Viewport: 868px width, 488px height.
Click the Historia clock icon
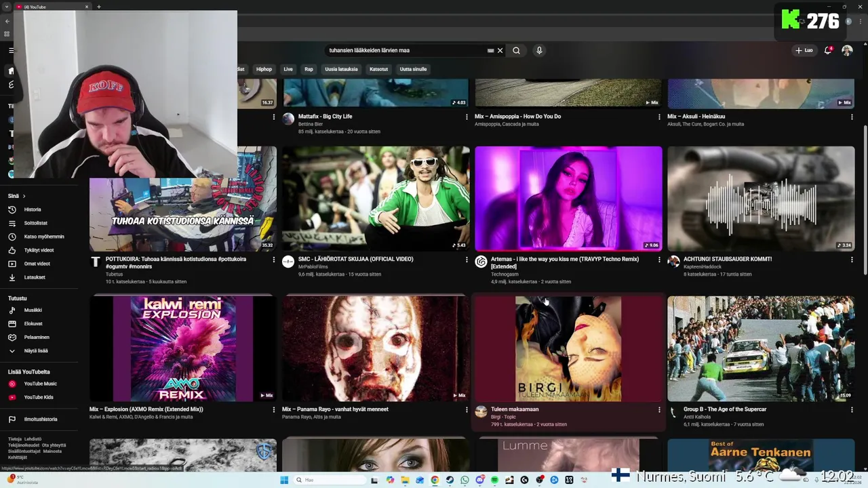click(12, 209)
